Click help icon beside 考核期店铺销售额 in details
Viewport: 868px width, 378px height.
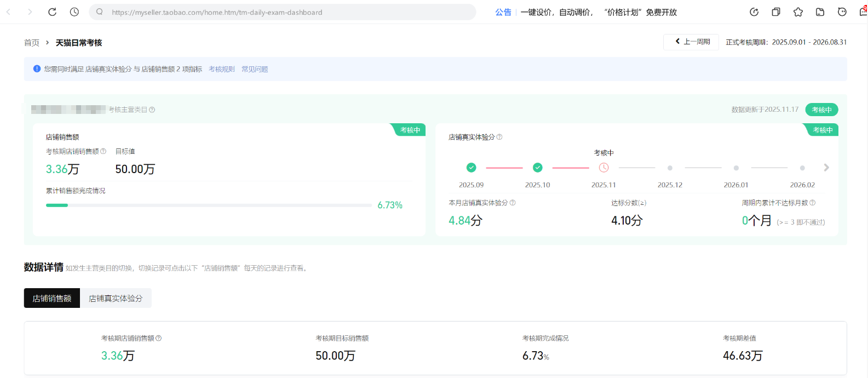159,338
